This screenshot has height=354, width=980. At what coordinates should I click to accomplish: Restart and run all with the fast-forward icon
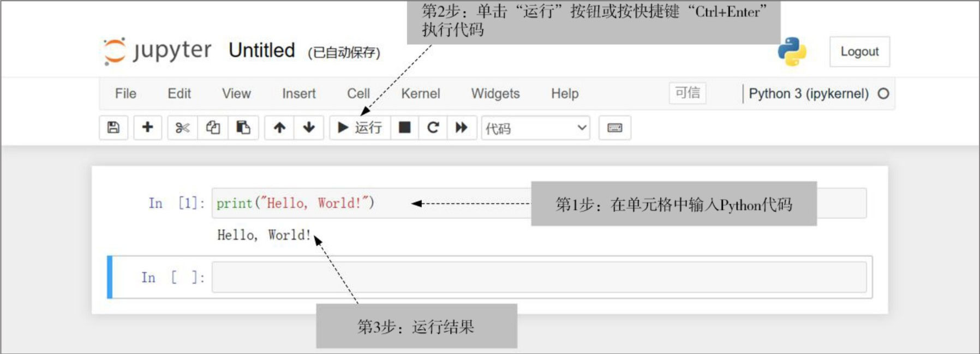[x=462, y=128]
